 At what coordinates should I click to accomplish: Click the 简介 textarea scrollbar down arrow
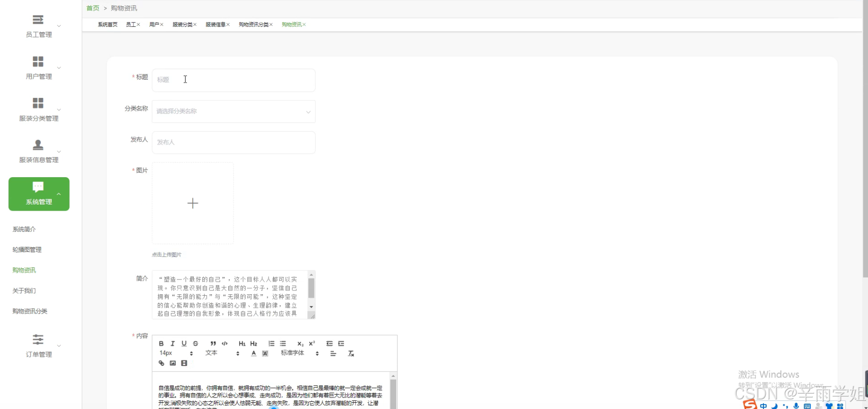click(311, 307)
